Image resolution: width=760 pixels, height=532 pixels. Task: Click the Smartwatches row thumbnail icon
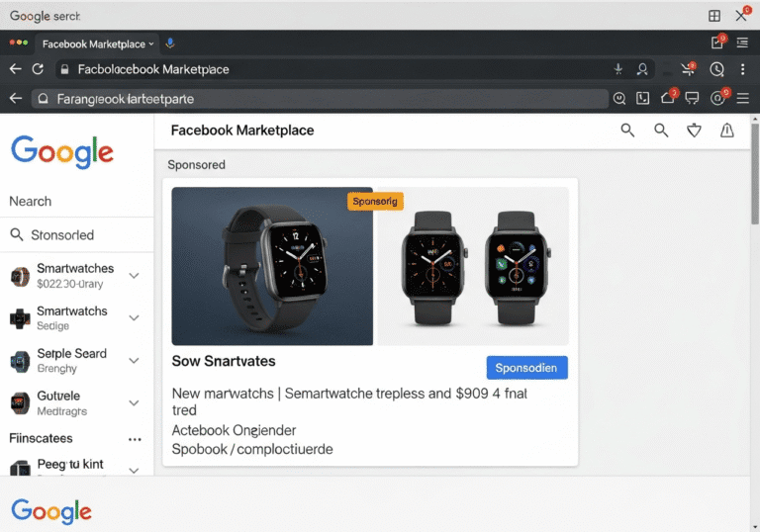pos(20,276)
